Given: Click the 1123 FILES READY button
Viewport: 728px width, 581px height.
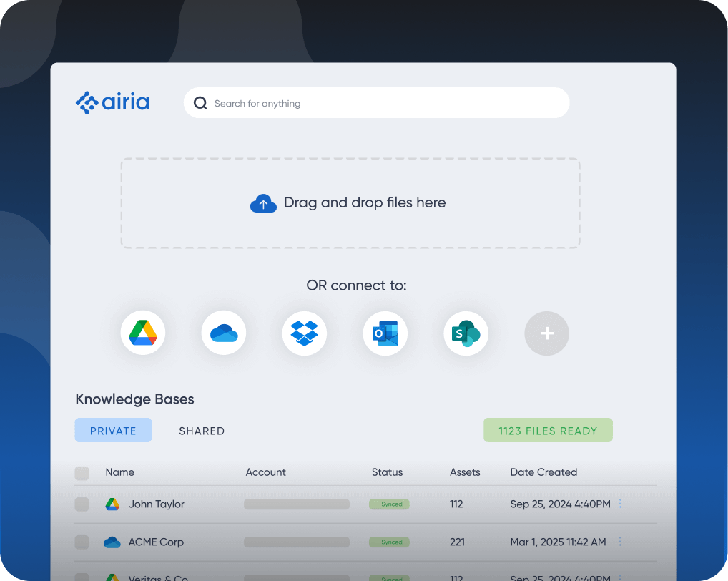Looking at the screenshot, I should pos(548,430).
